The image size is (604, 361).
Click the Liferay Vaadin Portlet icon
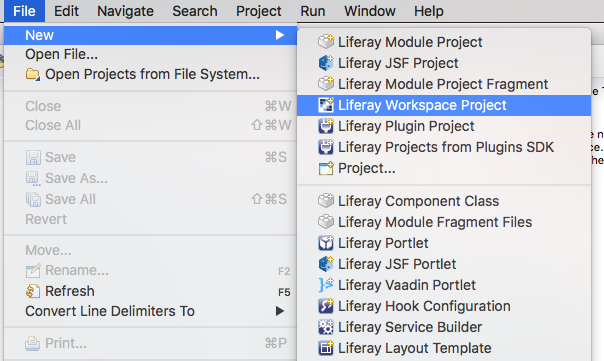tap(326, 285)
